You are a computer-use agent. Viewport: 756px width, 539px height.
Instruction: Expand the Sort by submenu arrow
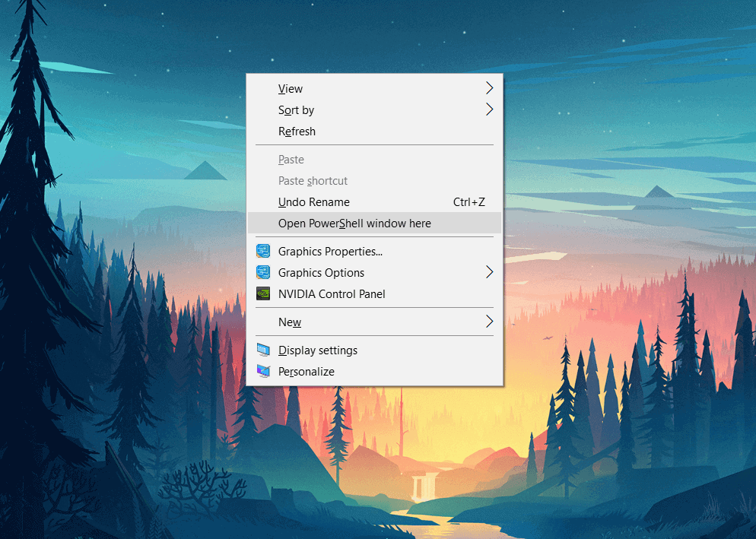click(489, 109)
